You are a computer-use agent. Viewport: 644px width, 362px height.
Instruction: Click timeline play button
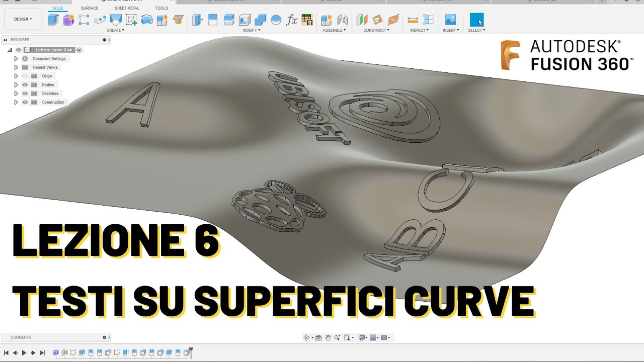(24, 353)
